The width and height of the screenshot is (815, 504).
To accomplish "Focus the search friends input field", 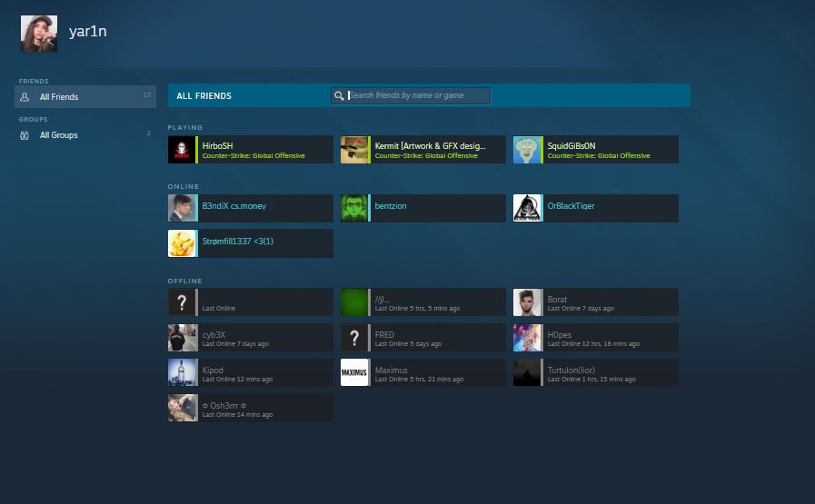I will (x=418, y=95).
